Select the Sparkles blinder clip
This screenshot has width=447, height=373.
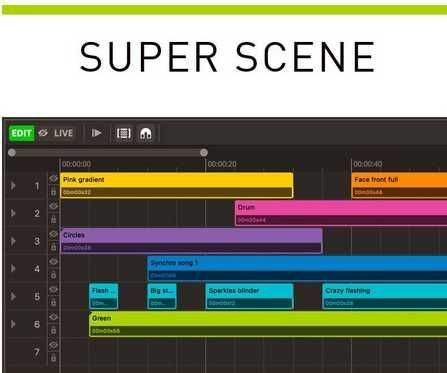[249, 296]
